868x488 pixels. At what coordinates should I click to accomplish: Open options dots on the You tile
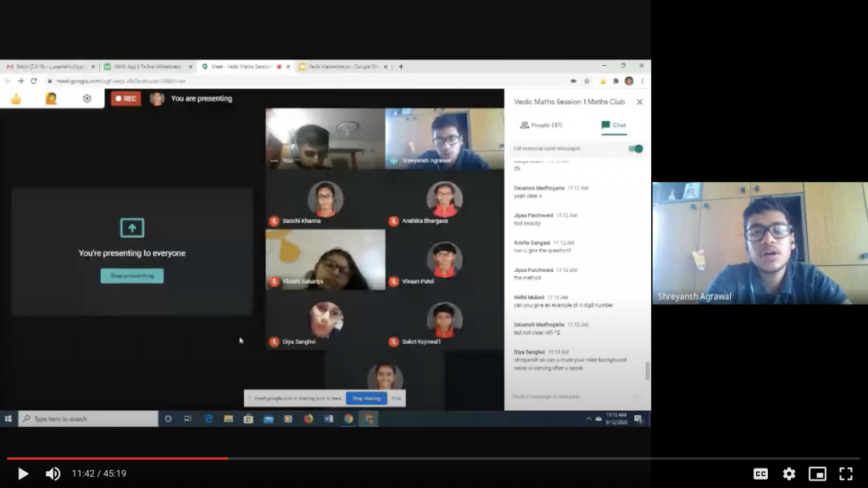(274, 160)
